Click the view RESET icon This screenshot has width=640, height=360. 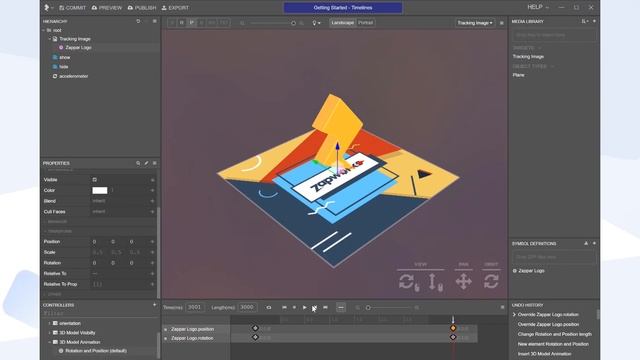(x=491, y=281)
